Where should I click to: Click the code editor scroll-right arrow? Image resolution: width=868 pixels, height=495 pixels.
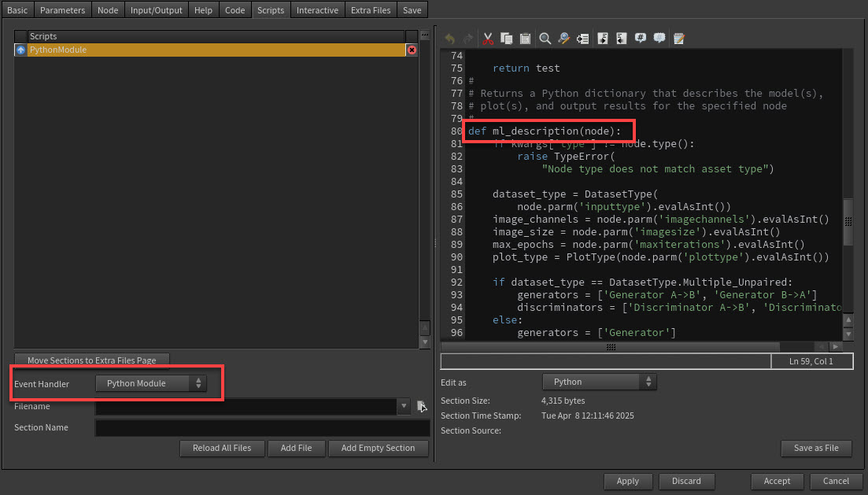point(835,346)
